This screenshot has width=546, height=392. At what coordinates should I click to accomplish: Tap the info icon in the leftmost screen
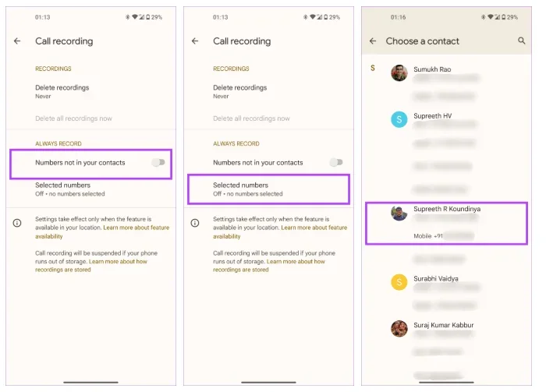17,224
